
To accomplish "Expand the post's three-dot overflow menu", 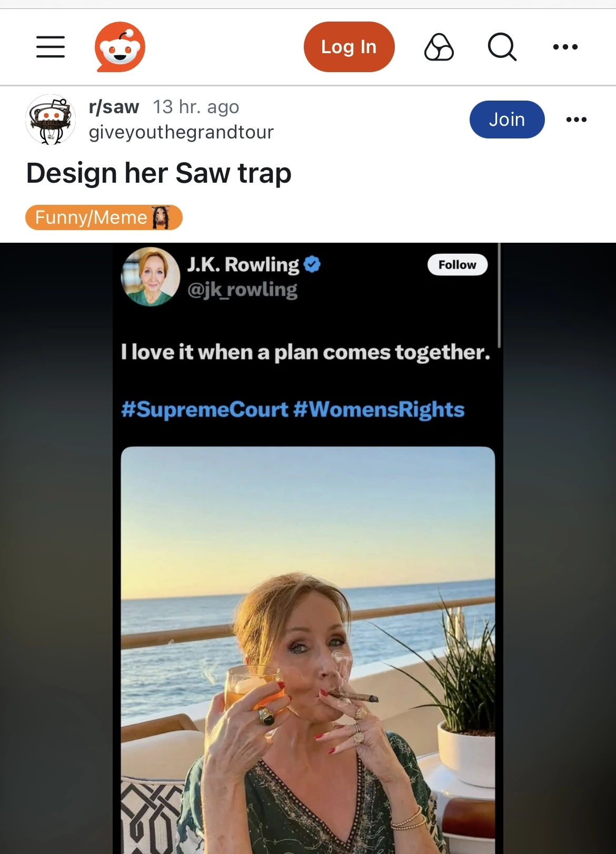I will (577, 120).
